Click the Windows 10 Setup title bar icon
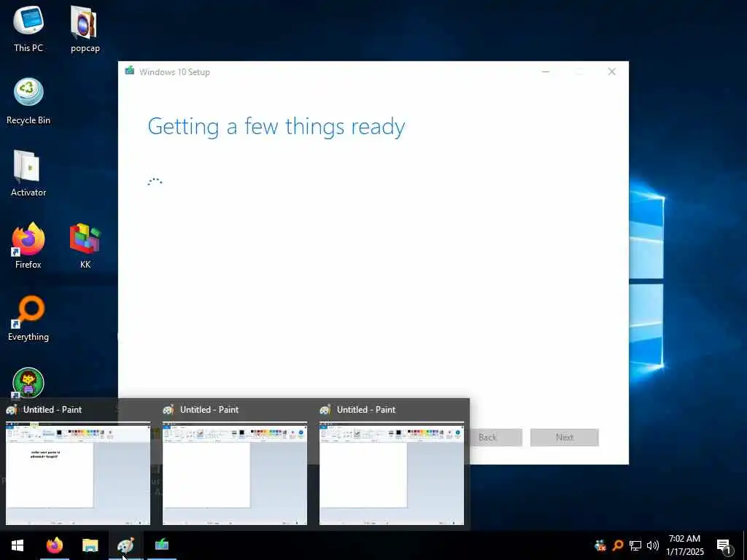The image size is (747, 560). click(130, 71)
